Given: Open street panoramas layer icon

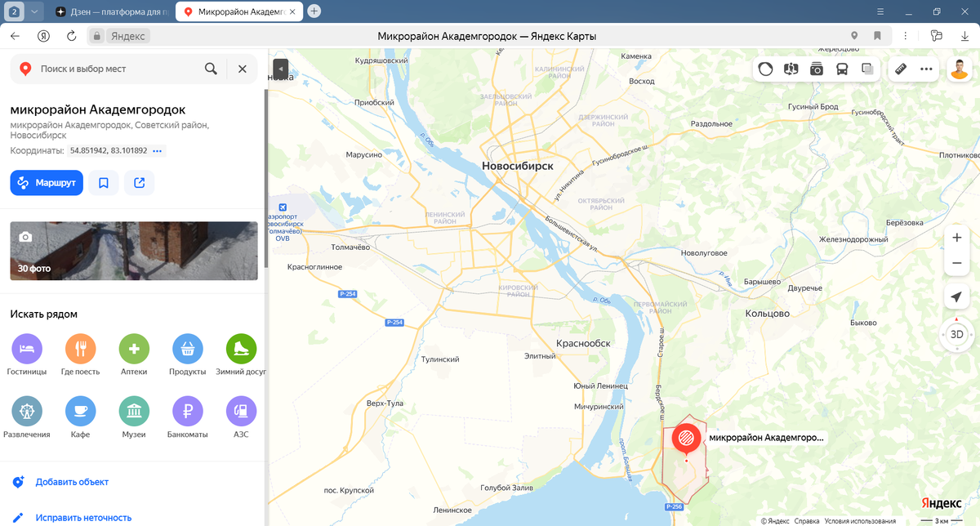Looking at the screenshot, I should click(x=791, y=69).
